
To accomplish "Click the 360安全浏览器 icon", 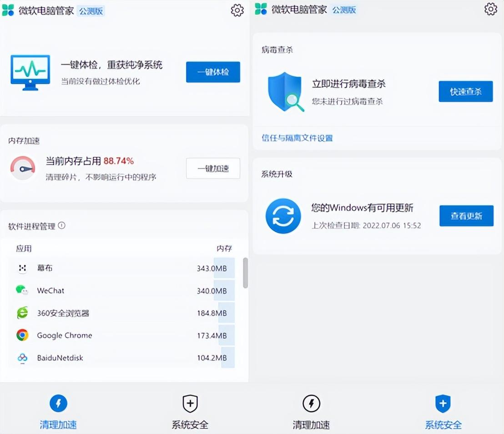I will click(x=22, y=313).
